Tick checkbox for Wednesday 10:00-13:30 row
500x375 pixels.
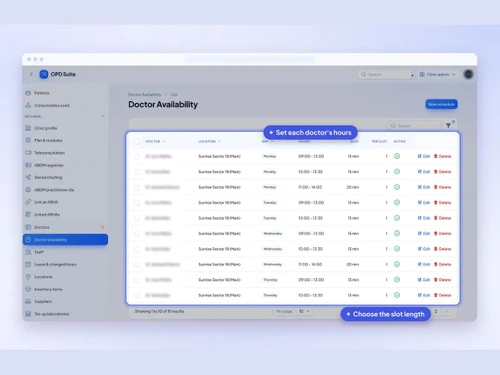coord(137,249)
